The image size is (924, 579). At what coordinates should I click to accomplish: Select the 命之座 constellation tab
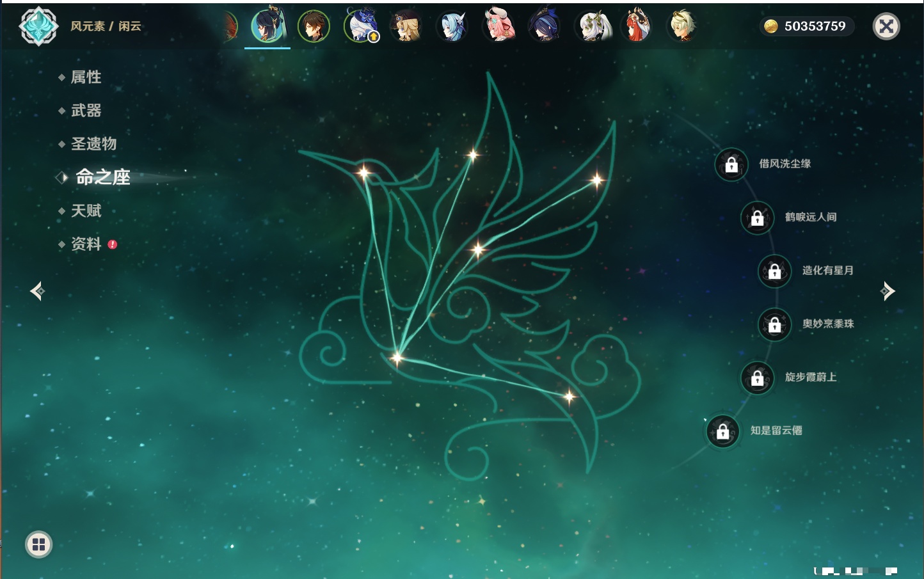pyautogui.click(x=103, y=177)
